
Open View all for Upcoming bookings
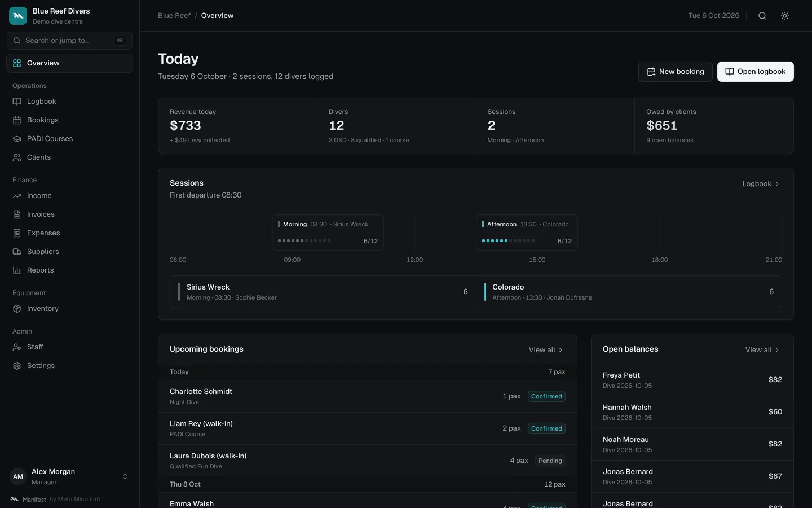tap(546, 350)
